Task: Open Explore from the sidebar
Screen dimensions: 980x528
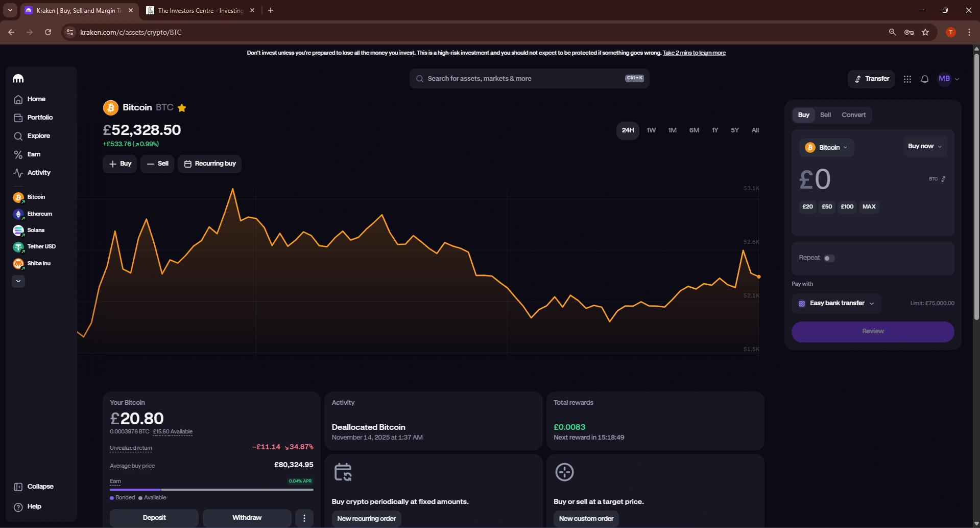Action: coord(32,136)
